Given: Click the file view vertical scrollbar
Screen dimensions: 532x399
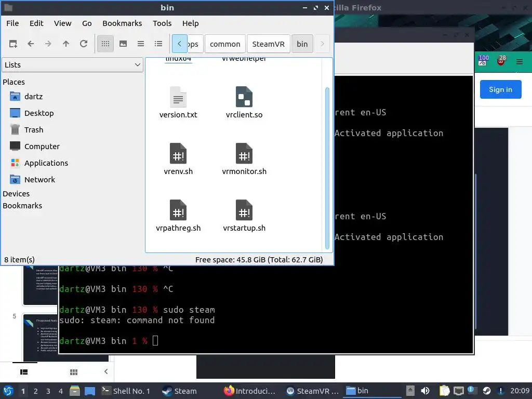Looking at the screenshot, I should pyautogui.click(x=327, y=168).
